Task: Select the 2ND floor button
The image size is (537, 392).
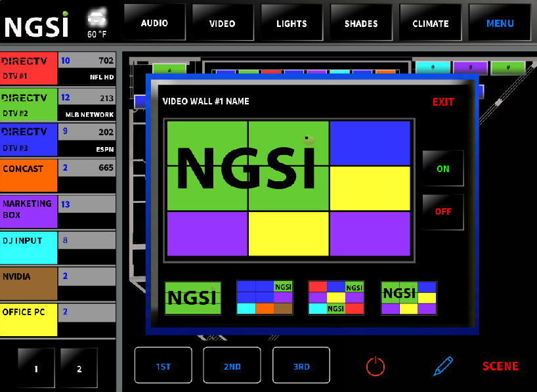Action: pyautogui.click(x=232, y=365)
